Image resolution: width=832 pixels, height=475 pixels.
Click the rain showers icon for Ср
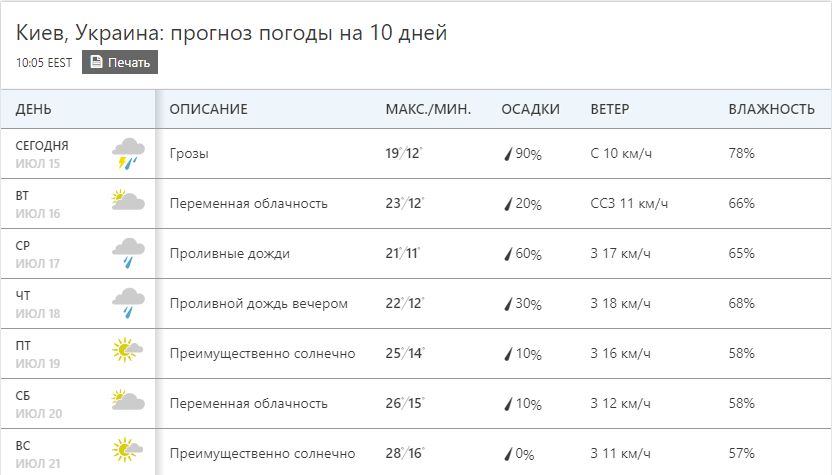(128, 253)
